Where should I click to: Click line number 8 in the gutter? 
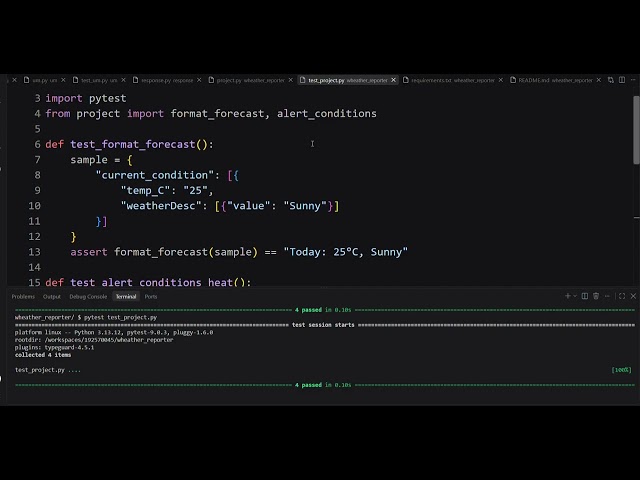tap(38, 175)
